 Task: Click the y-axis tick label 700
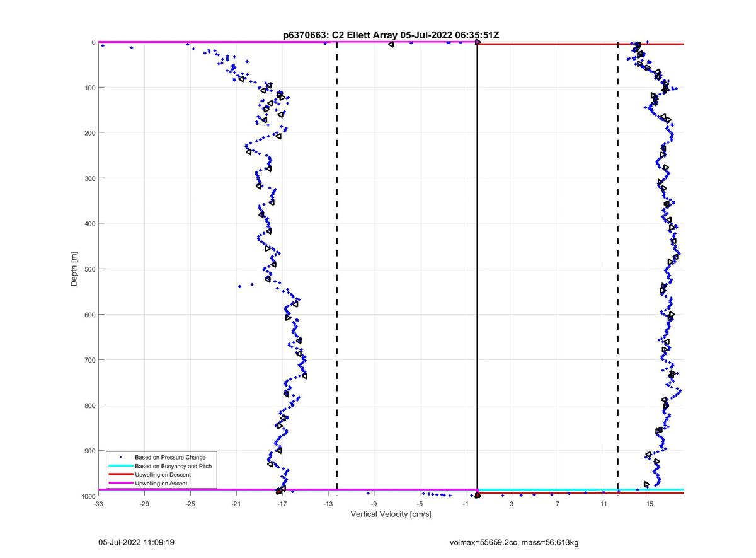point(89,360)
